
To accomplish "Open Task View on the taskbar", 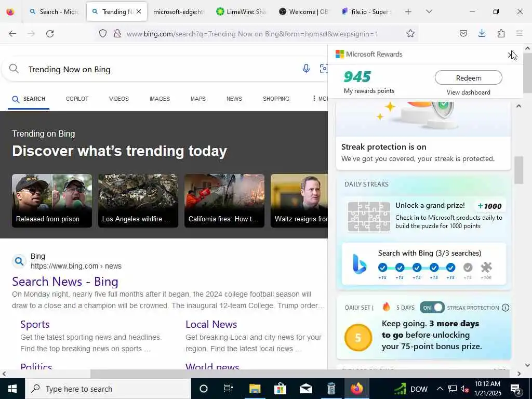I will (229, 389).
